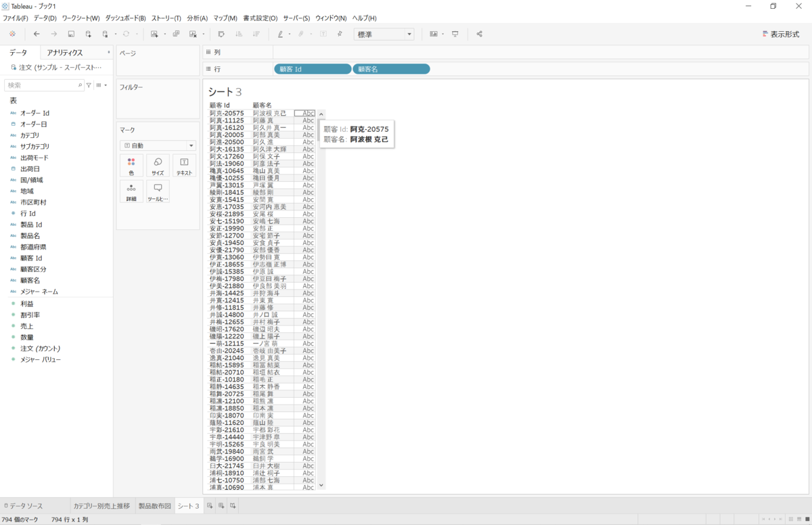The image size is (812, 525).
Task: Click the 検索 search field in data pane
Action: (x=41, y=85)
